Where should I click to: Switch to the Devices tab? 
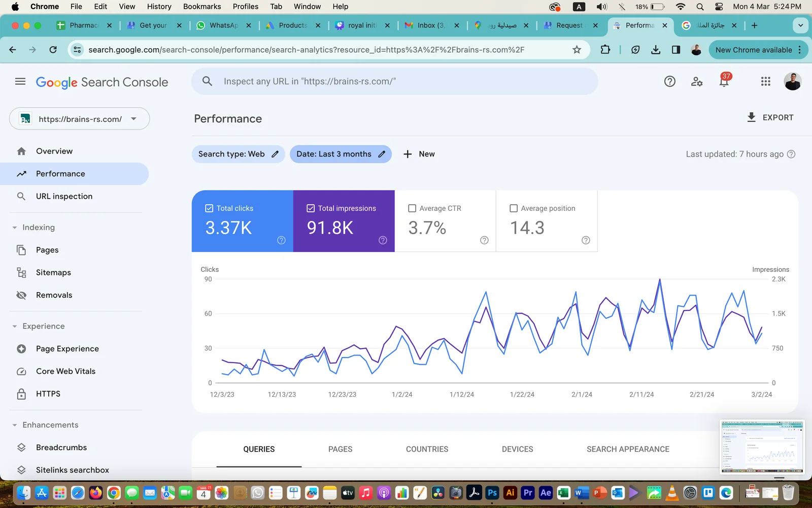point(517,449)
